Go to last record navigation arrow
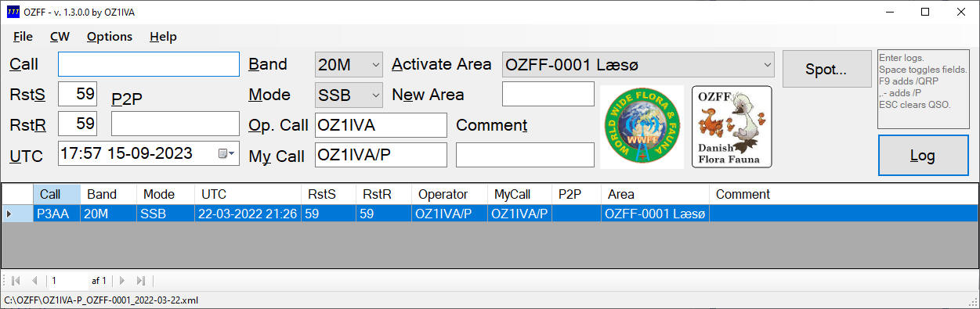Screen dimensions: 980x309 [x=141, y=280]
